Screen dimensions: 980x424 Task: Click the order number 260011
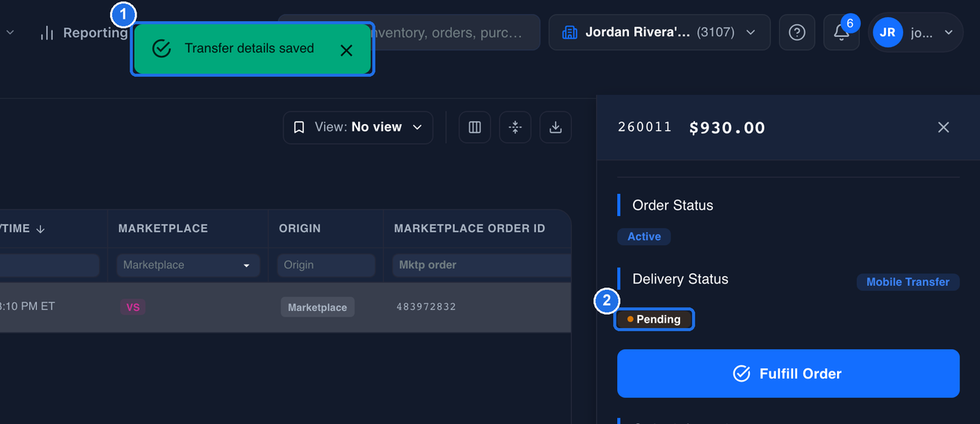[x=645, y=127]
